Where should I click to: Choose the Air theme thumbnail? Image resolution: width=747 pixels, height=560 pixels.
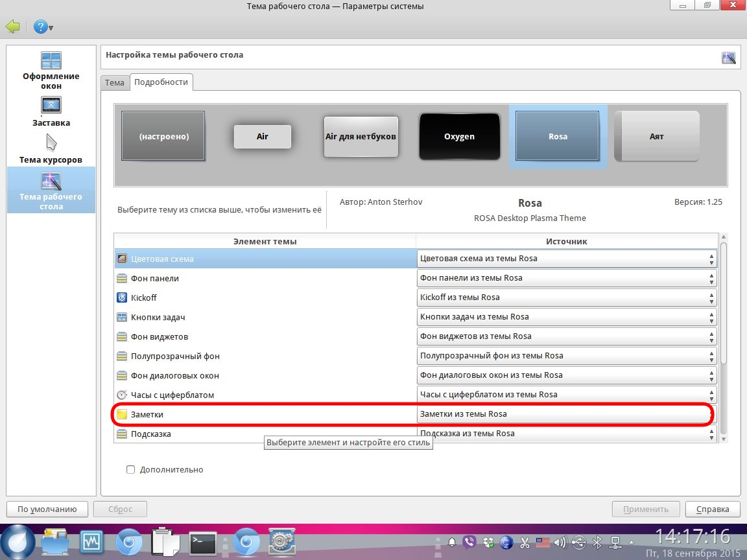(x=263, y=137)
